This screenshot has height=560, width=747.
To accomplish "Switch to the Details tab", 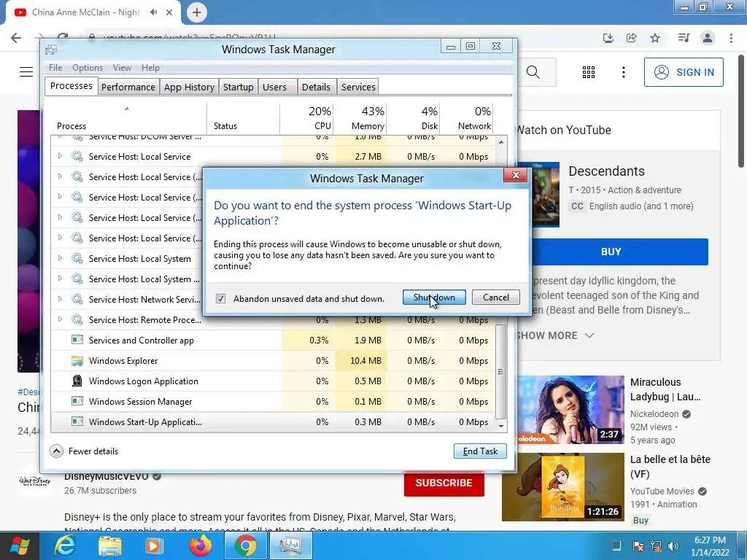I will (316, 87).
